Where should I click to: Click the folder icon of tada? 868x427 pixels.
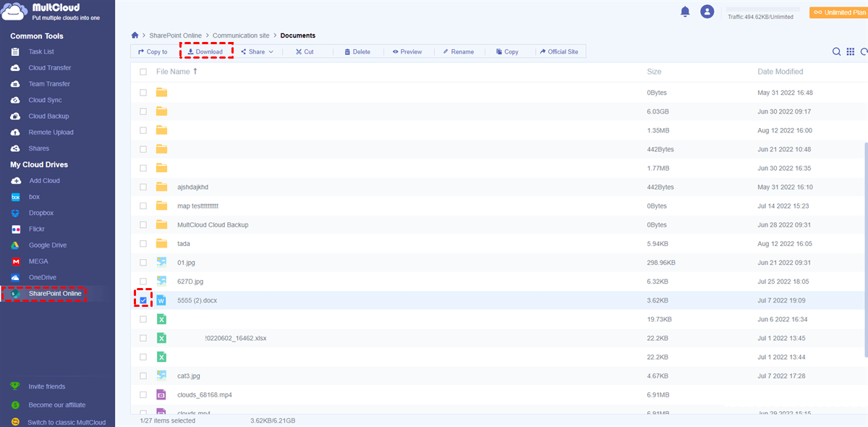coord(161,244)
